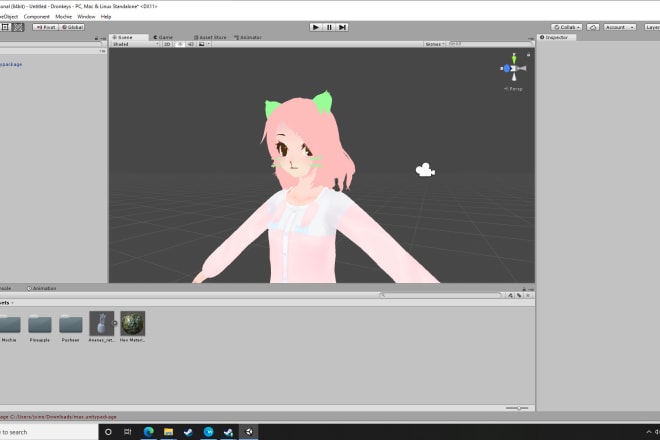The width and height of the screenshot is (660, 440).
Task: Click the green Y axis of scene gizmo
Action: click(x=514, y=59)
